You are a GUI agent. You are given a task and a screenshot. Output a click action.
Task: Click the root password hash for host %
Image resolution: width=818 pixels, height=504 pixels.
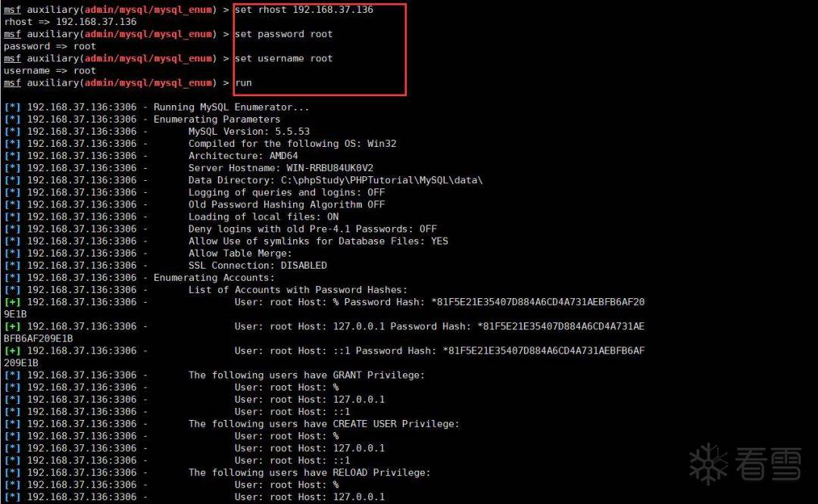click(537, 302)
